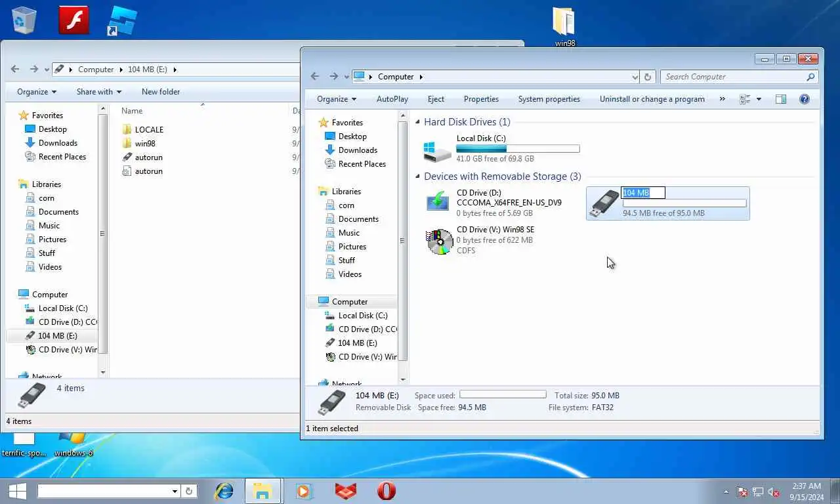This screenshot has width=840, height=504.
Task: Select Pictures library in E: window sidebar
Action: click(x=52, y=240)
